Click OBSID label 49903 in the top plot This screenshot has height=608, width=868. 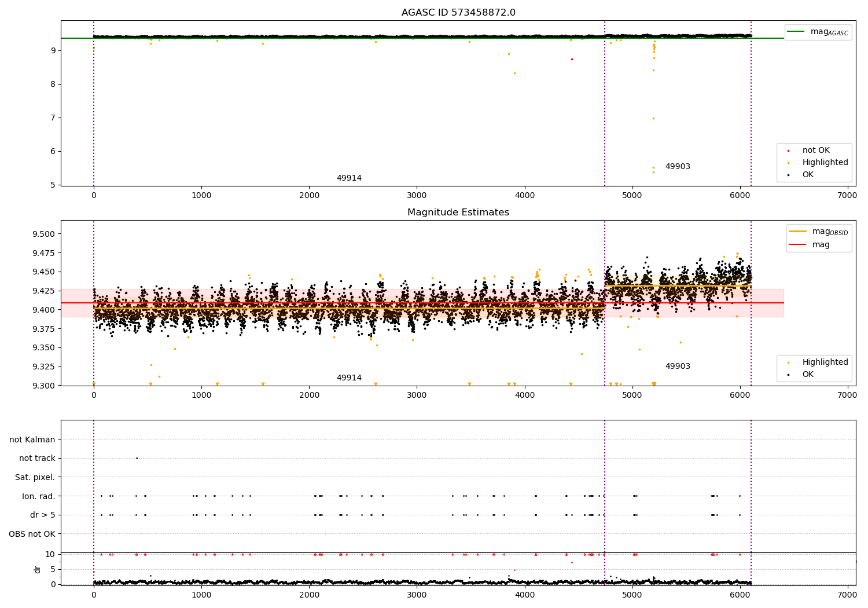678,167
